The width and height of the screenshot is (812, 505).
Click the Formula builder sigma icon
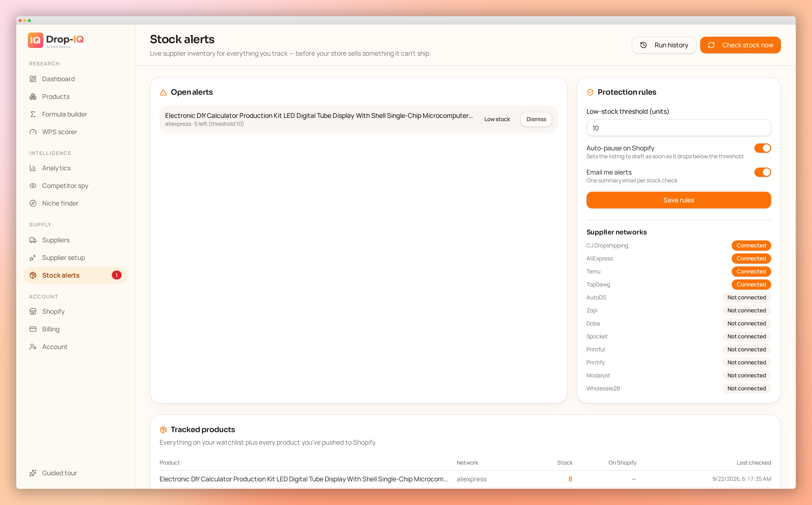(33, 114)
